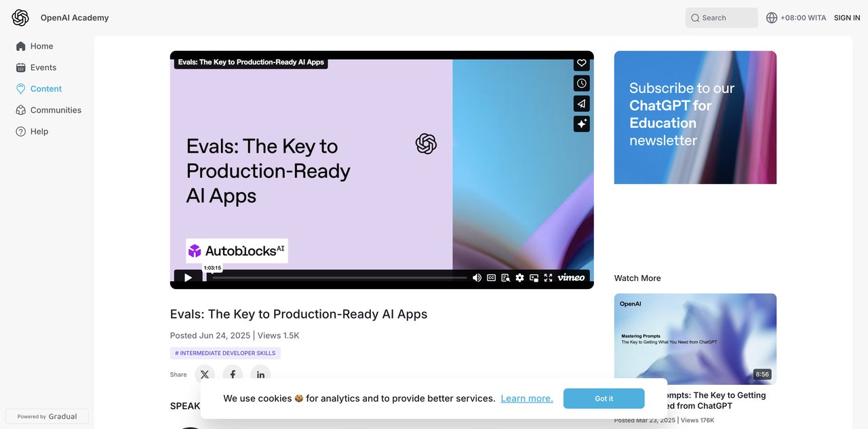The width and height of the screenshot is (868, 429).
Task: Select the watch later clock icon
Action: [x=581, y=83]
